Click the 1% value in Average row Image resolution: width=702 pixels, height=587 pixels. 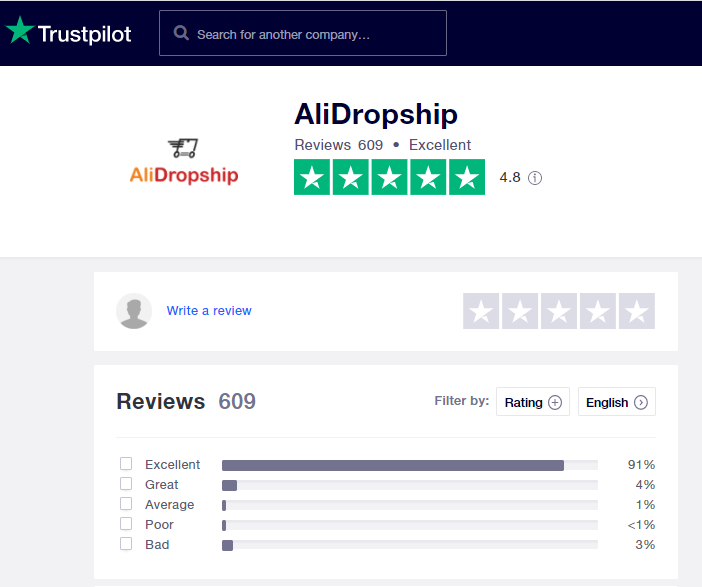click(x=645, y=505)
